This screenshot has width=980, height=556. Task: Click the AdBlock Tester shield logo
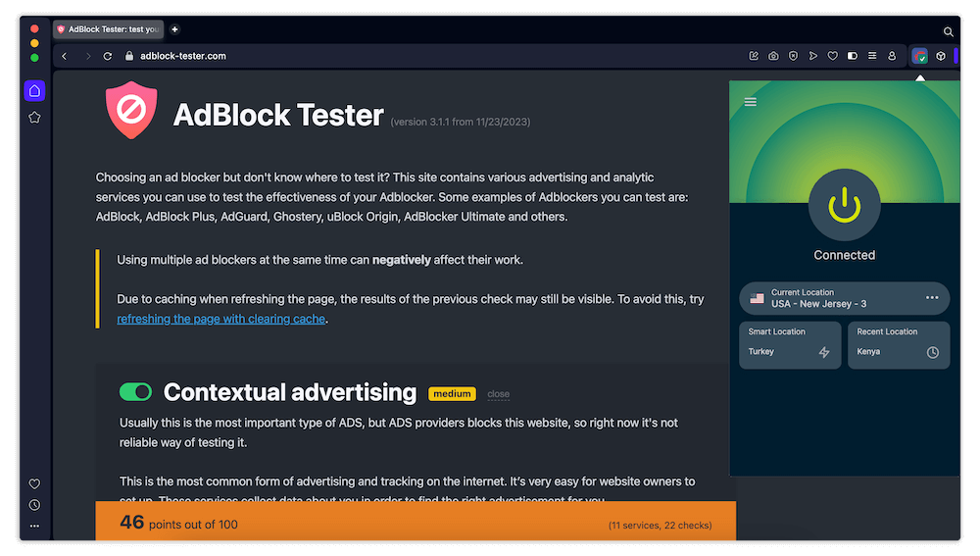pyautogui.click(x=131, y=110)
